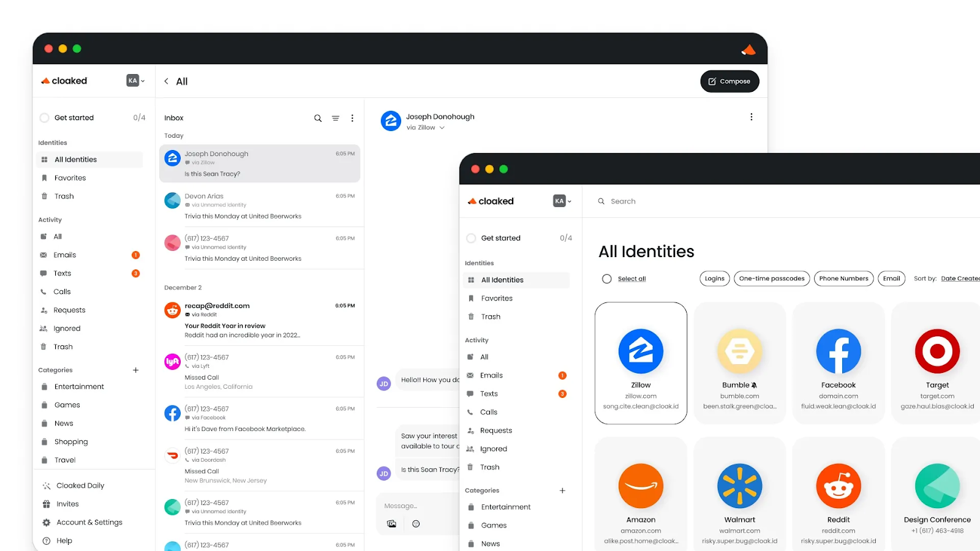Open the Design Conference identity icon
This screenshot has width=980, height=551.
937,486
